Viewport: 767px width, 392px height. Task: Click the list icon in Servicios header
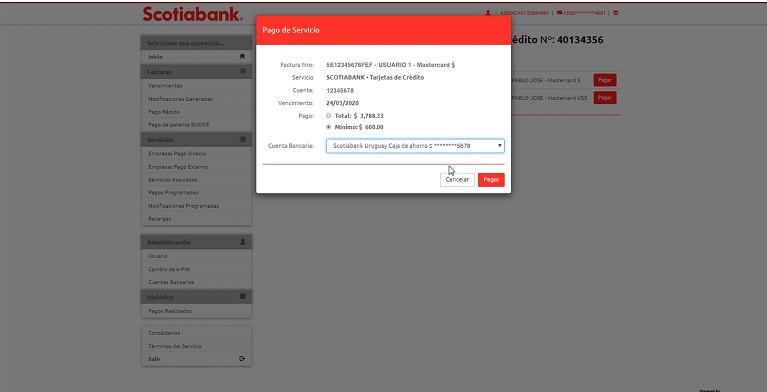click(x=243, y=139)
